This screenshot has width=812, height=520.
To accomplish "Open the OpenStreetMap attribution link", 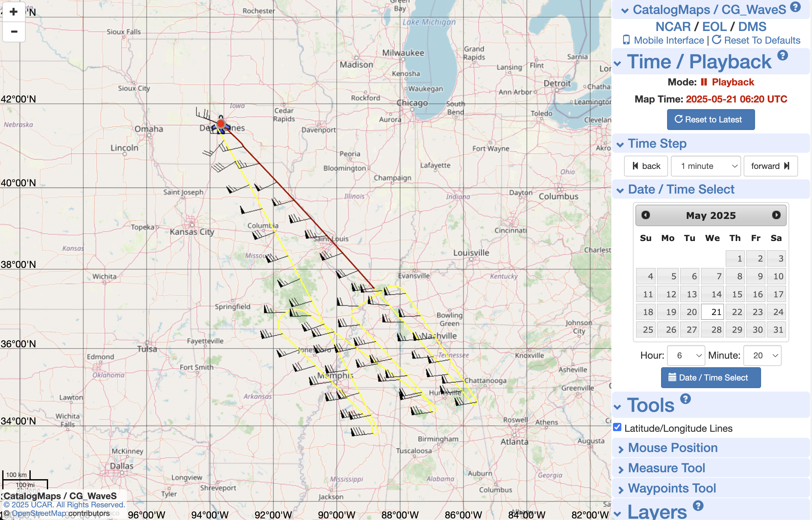I will click(x=39, y=513).
